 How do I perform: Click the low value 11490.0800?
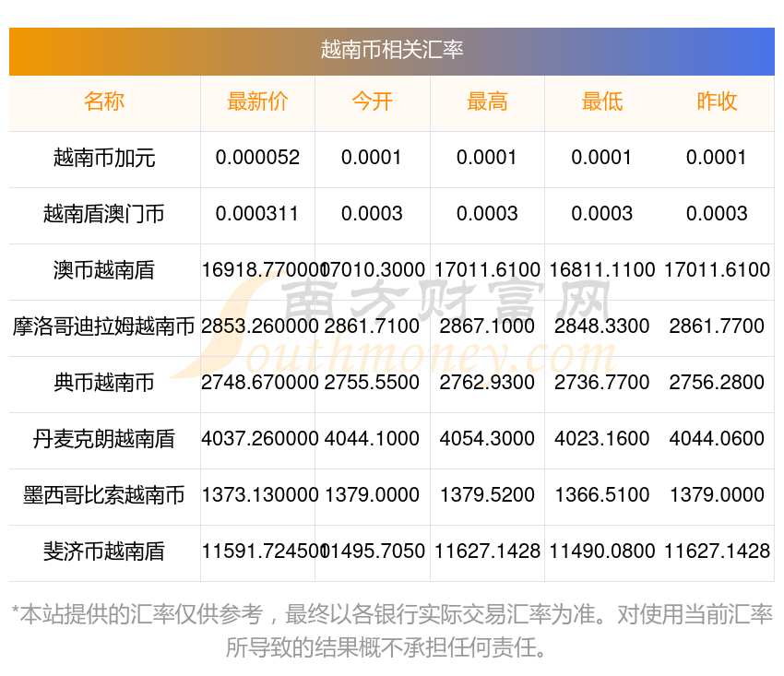(x=602, y=551)
